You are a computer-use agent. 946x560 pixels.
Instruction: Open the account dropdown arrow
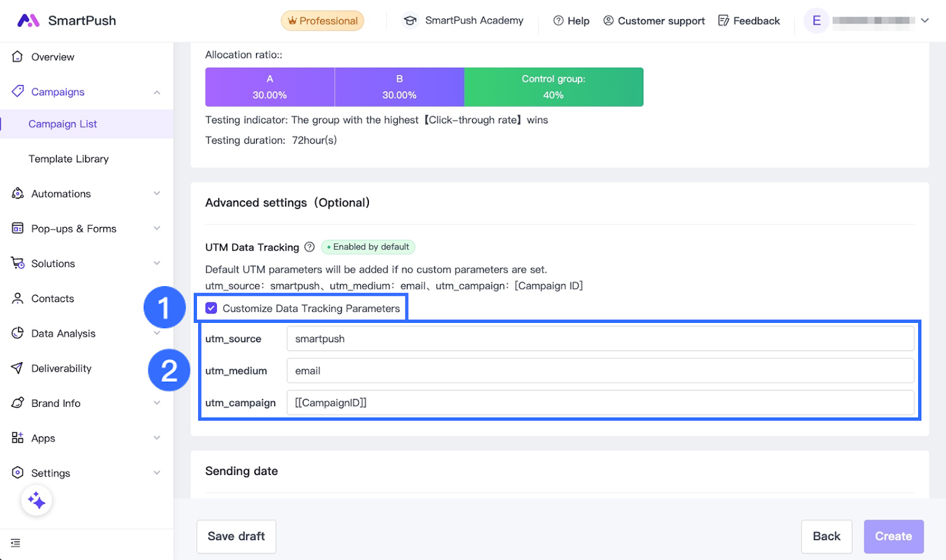click(925, 21)
